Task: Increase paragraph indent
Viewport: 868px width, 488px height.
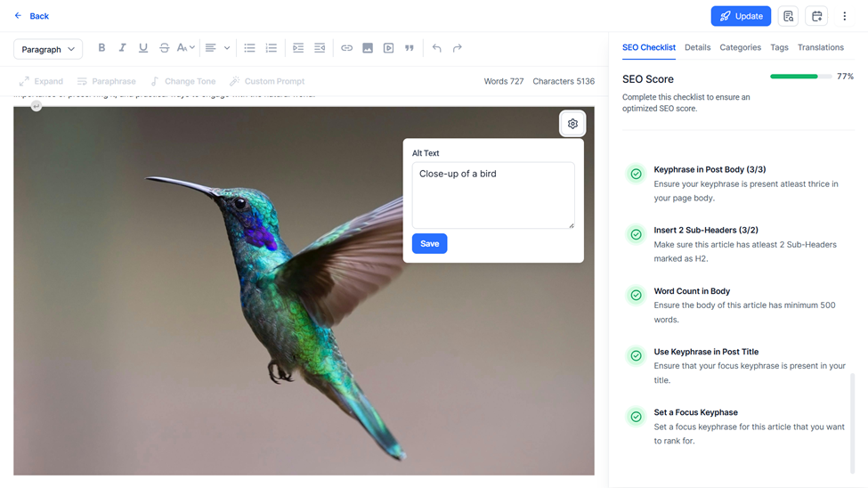Action: (x=298, y=47)
